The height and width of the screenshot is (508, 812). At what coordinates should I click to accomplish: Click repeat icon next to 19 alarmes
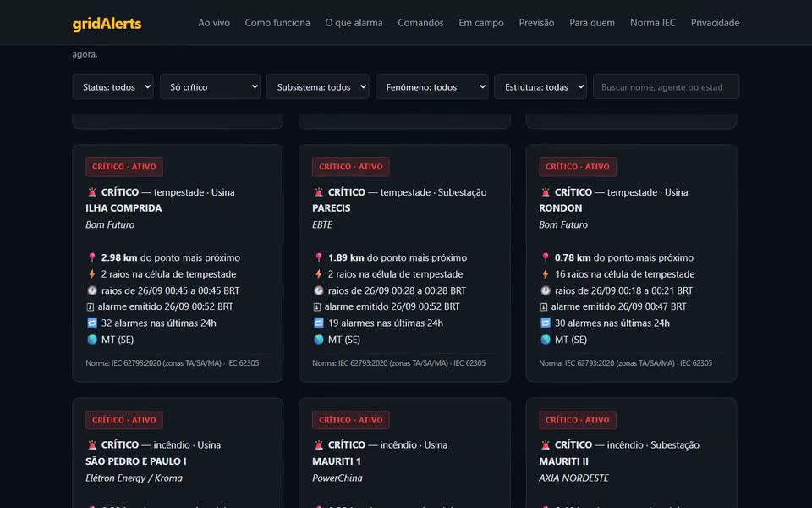[x=319, y=323]
